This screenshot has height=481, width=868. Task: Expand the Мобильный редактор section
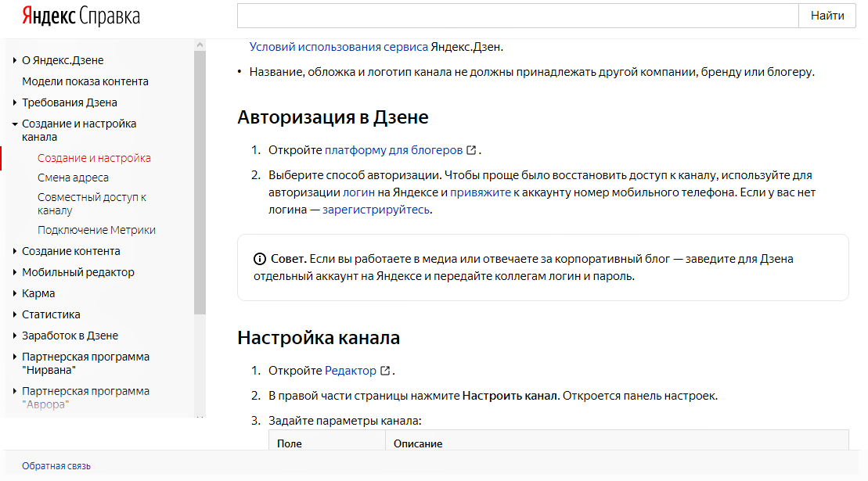[15, 272]
